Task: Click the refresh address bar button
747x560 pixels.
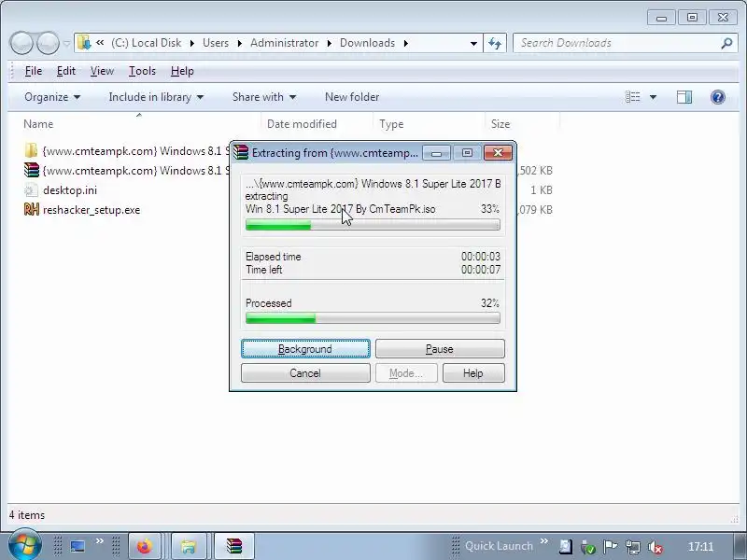Action: pyautogui.click(x=495, y=43)
